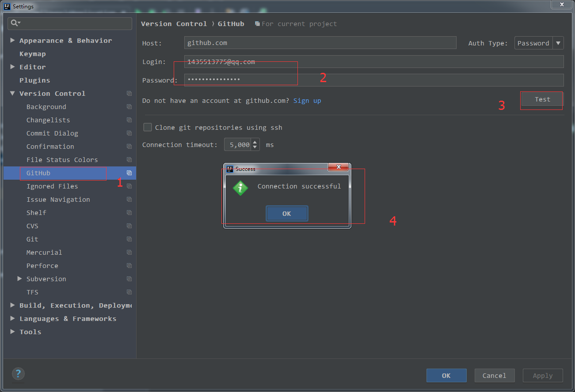Decrease connection timeout with down arrow
The height and width of the screenshot is (392, 575).
tap(255, 147)
